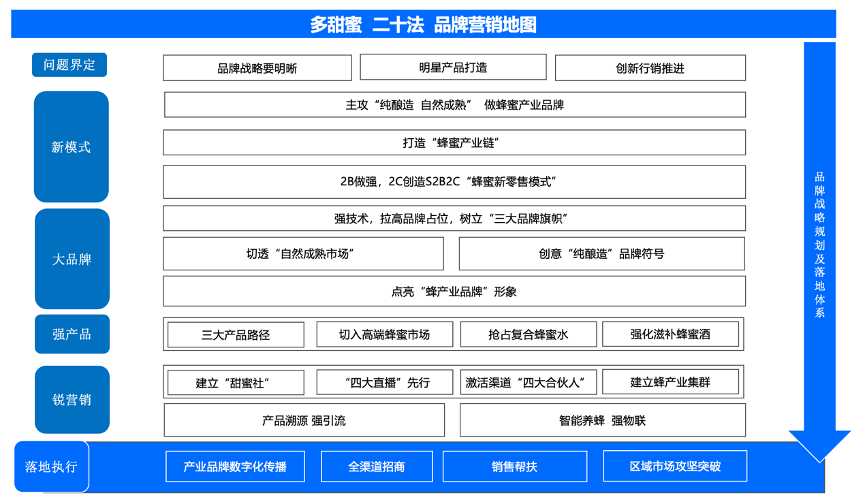Select the 建立蜂产业集群 box

[x=670, y=382]
